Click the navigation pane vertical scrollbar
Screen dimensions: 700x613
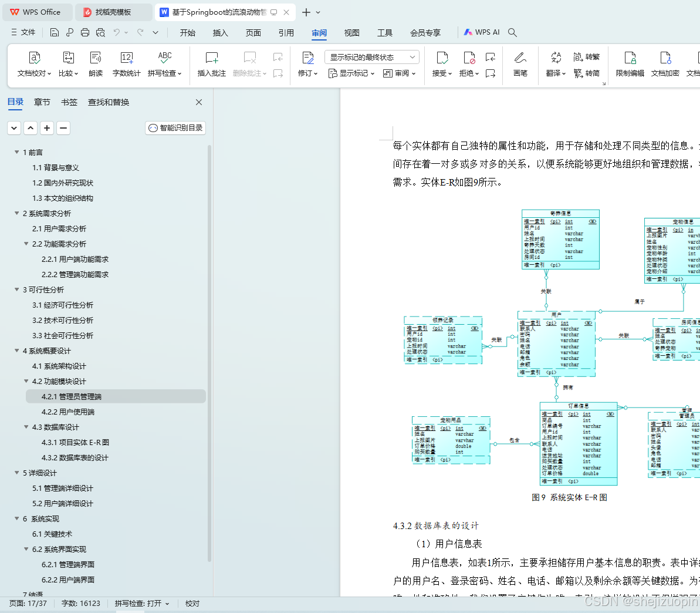coord(209,353)
